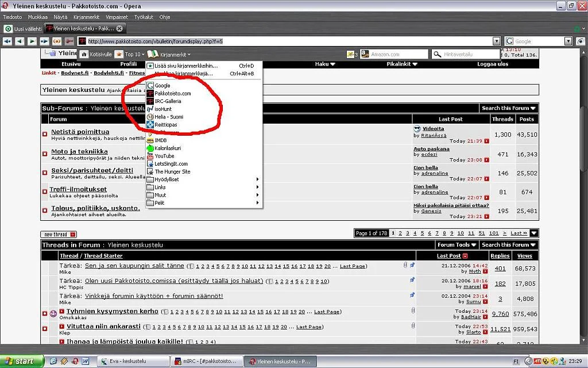Click Kalorilaskuri bookmark with green icon
Screen dimensions: 588x368
(168, 148)
